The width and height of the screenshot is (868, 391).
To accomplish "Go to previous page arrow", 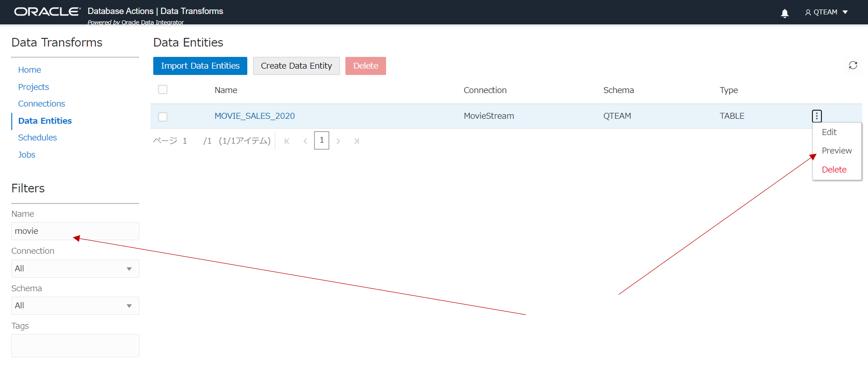I will point(305,141).
